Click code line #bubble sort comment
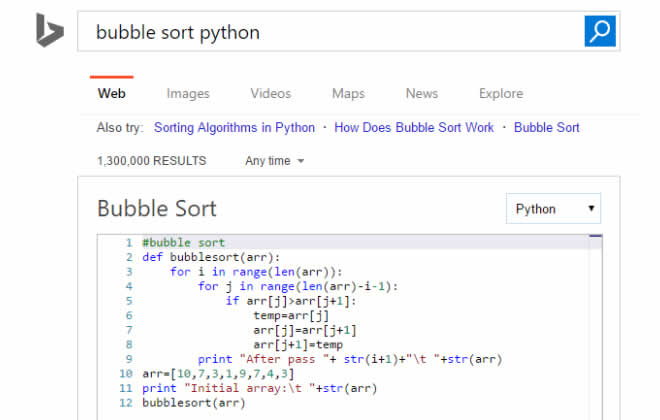The width and height of the screenshot is (660, 420). 184,243
